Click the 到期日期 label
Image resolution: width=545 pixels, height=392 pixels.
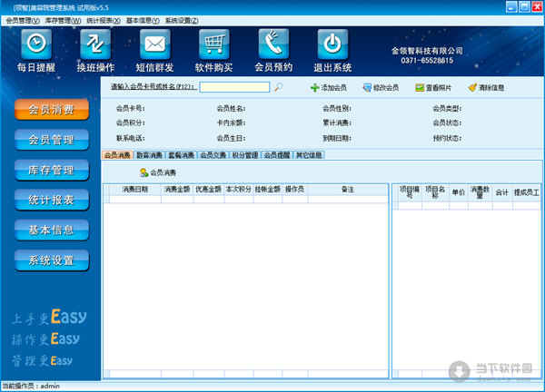click(x=337, y=139)
